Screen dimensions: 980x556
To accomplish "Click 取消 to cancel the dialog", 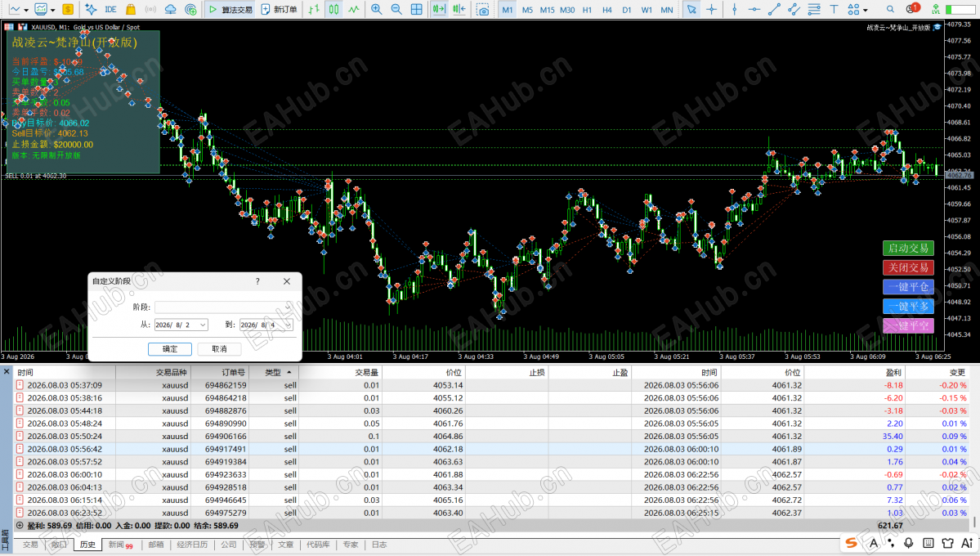I will (x=219, y=349).
